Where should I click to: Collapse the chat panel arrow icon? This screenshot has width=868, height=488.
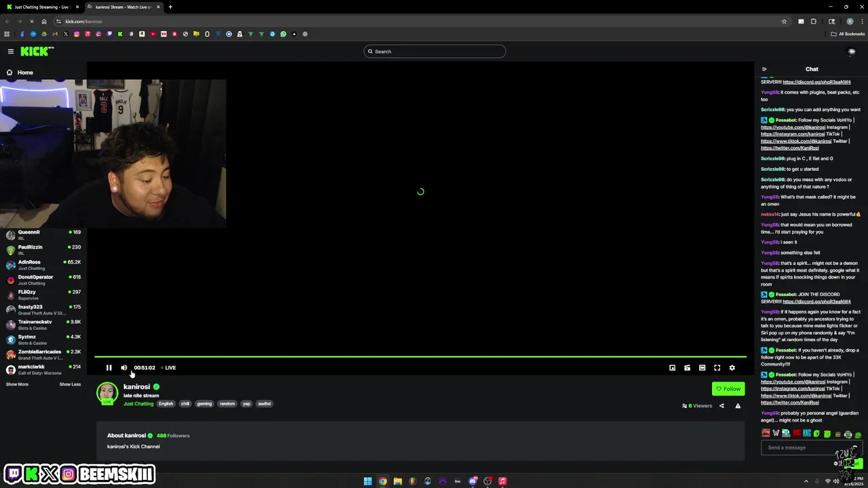(x=764, y=69)
